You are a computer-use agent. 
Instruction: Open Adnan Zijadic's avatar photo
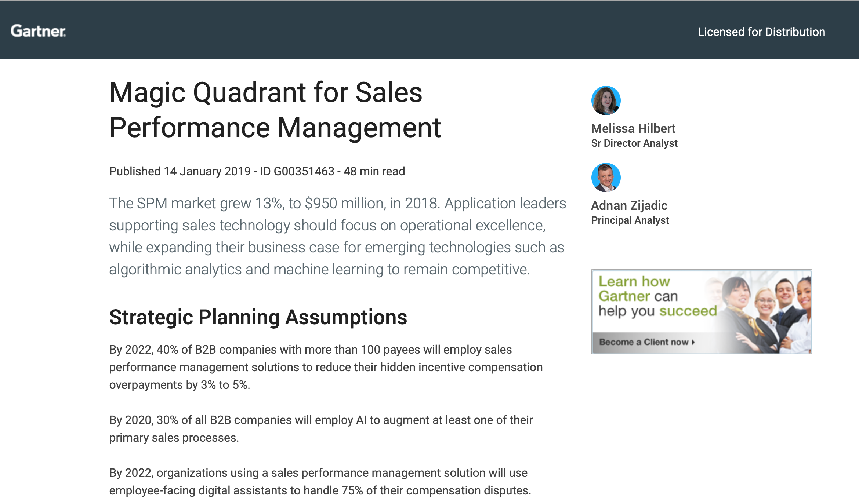606,178
